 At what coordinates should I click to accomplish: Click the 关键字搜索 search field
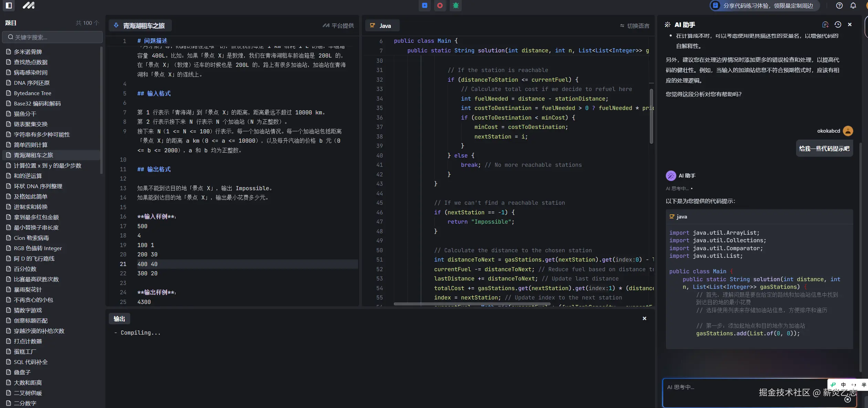[52, 37]
